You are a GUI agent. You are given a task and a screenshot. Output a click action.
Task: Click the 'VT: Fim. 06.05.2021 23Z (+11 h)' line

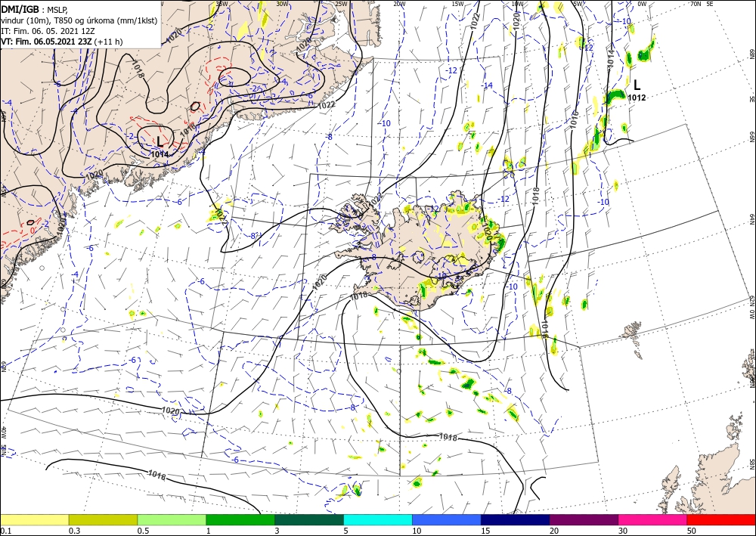pos(62,42)
